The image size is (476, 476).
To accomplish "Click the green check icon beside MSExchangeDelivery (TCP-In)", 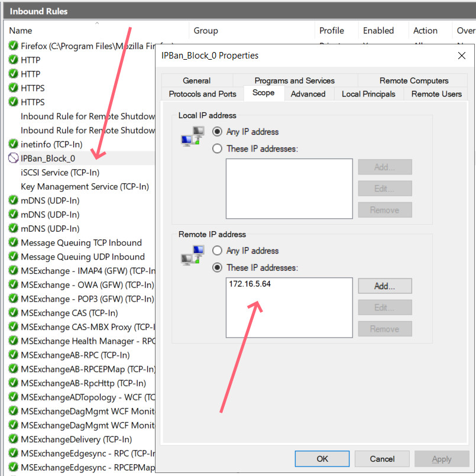I will tap(14, 439).
